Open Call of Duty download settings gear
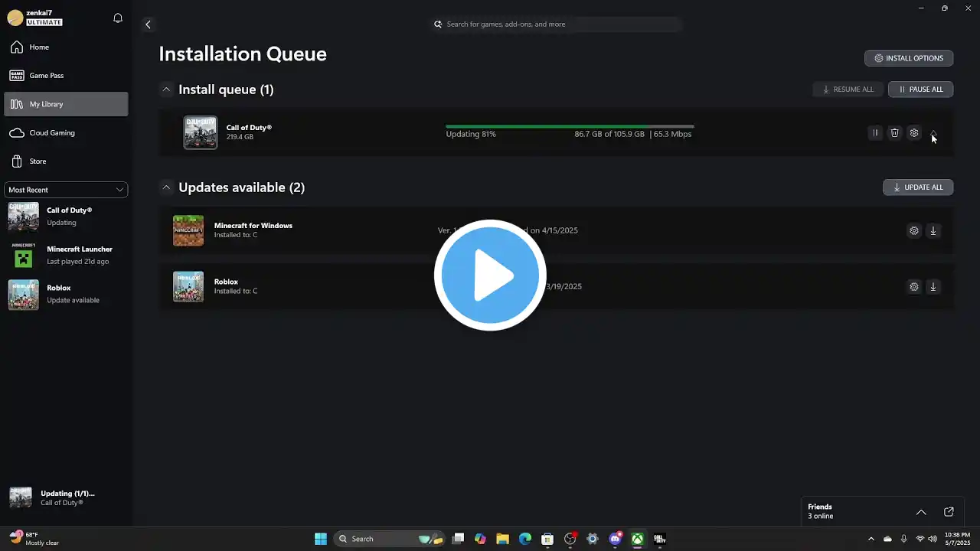The height and width of the screenshot is (551, 980). 913,133
